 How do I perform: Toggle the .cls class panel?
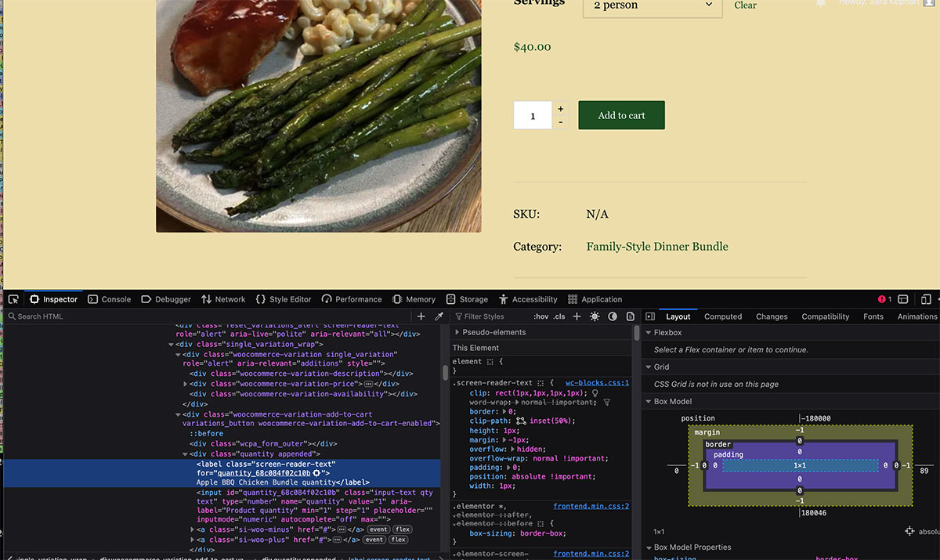[x=558, y=316]
